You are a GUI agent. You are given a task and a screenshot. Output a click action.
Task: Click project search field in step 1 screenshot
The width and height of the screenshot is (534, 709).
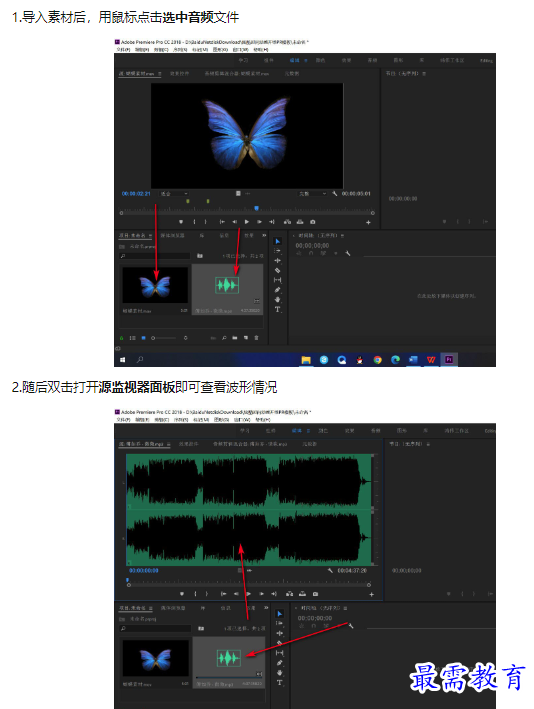[155, 256]
